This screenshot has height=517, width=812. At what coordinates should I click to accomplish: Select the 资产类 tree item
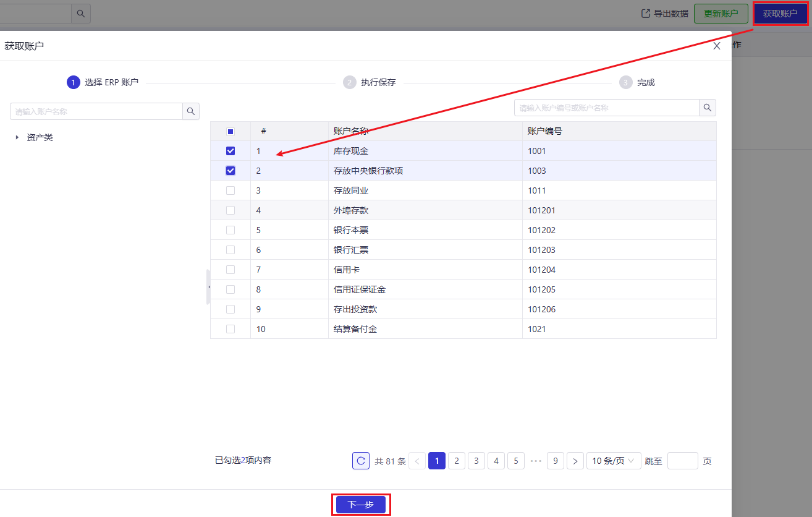(x=40, y=137)
